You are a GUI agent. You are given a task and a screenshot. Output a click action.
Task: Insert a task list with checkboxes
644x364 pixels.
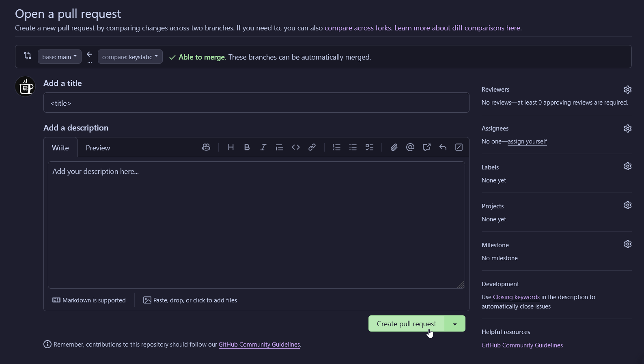369,148
